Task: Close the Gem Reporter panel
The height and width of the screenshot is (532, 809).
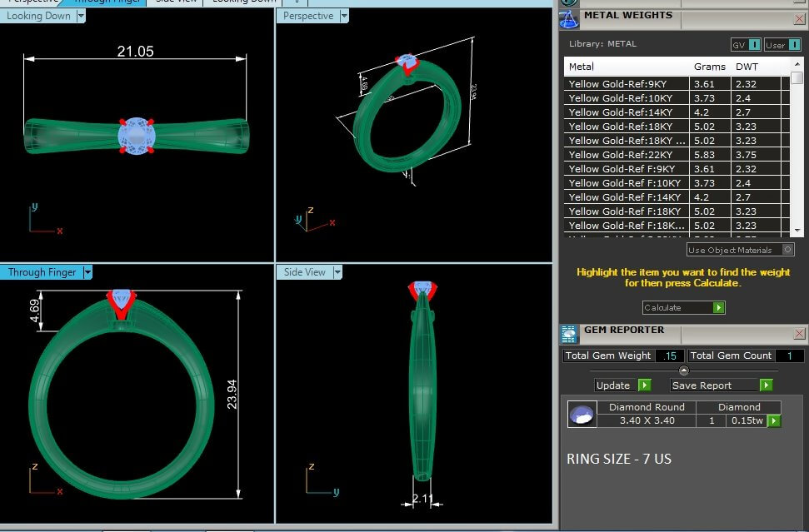Action: click(x=799, y=334)
